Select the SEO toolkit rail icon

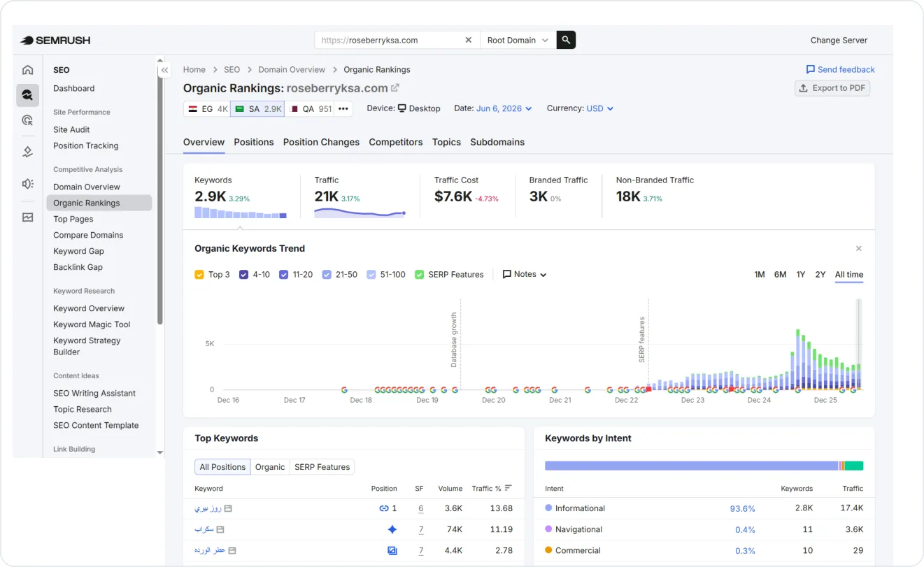(x=27, y=95)
